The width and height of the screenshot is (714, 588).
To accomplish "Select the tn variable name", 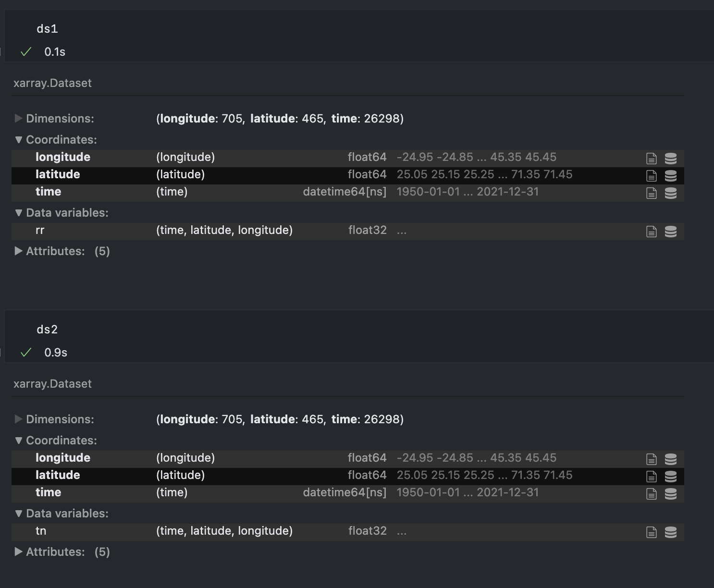I will pyautogui.click(x=41, y=531).
